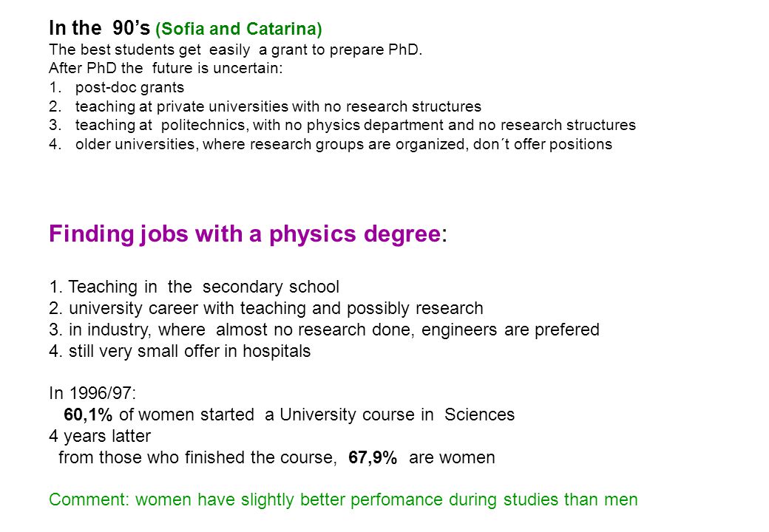Click the heading 'In the 90's'
This screenshot has height=532, width=769.
tap(100, 28)
